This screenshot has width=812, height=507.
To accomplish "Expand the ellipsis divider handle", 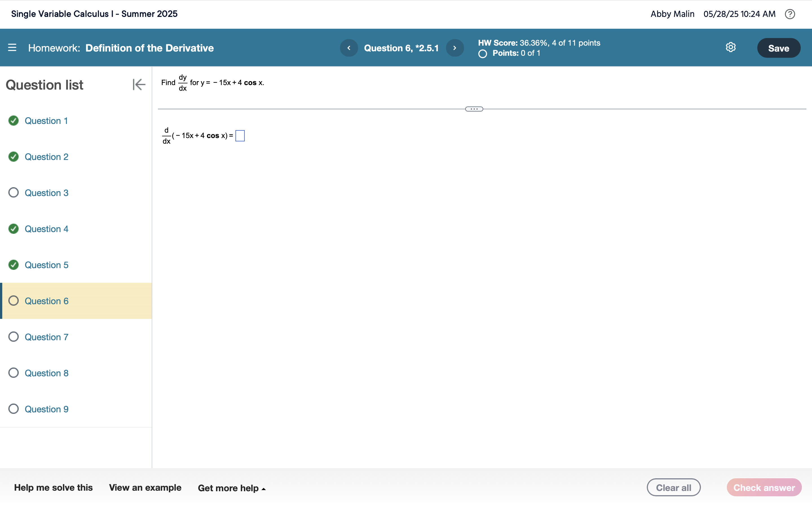I will click(x=474, y=109).
